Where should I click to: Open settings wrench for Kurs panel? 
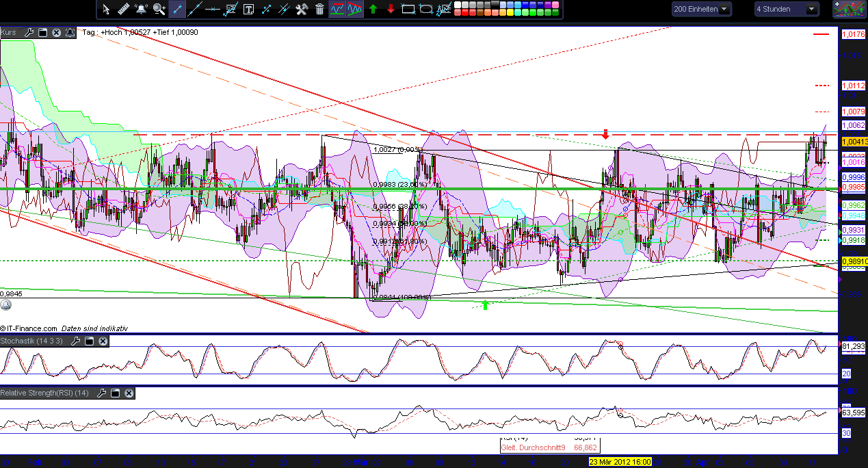pos(28,32)
